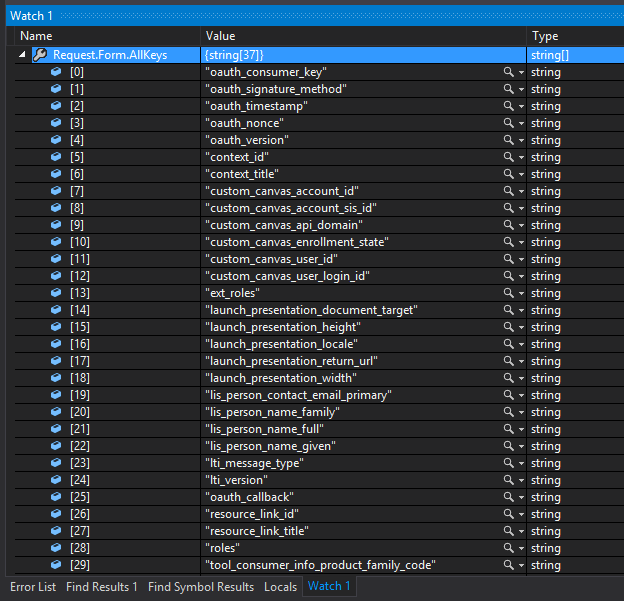Open text visualizer magnifier for ext_roles

point(508,293)
